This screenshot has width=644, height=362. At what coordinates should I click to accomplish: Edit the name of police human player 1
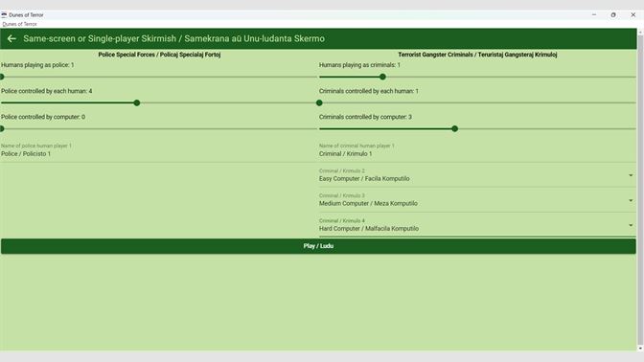[x=159, y=152]
